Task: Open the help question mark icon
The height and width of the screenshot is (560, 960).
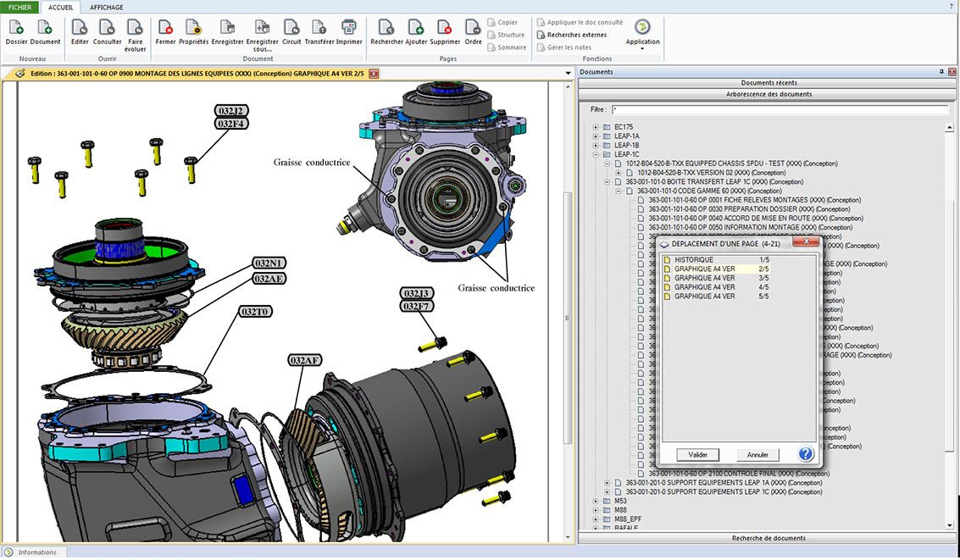Action: [x=806, y=454]
